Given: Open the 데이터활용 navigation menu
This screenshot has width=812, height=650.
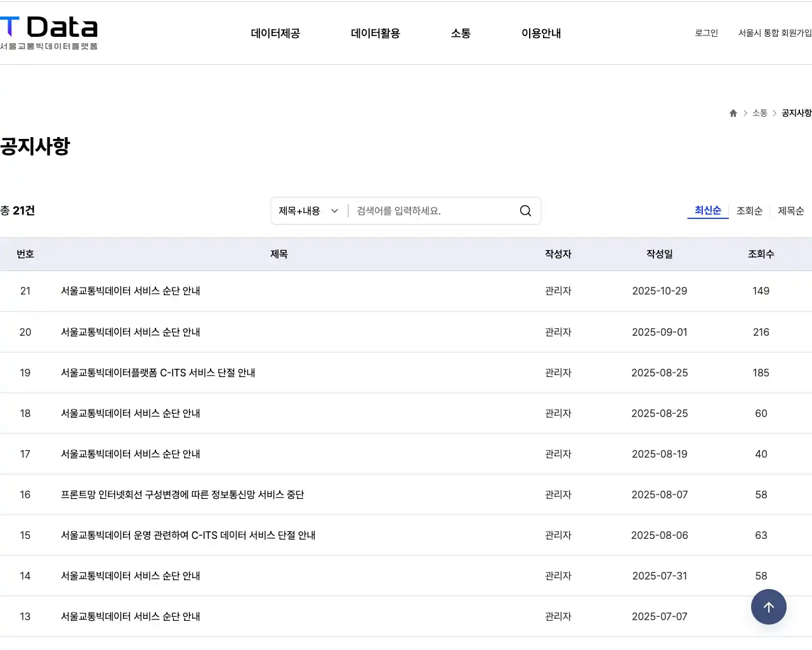Looking at the screenshot, I should click(x=375, y=33).
